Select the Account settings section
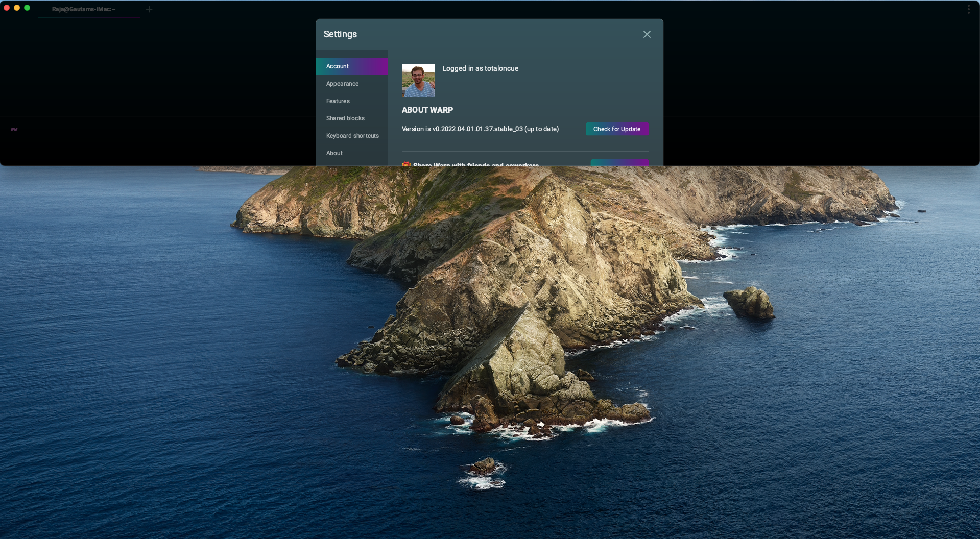 [352, 66]
